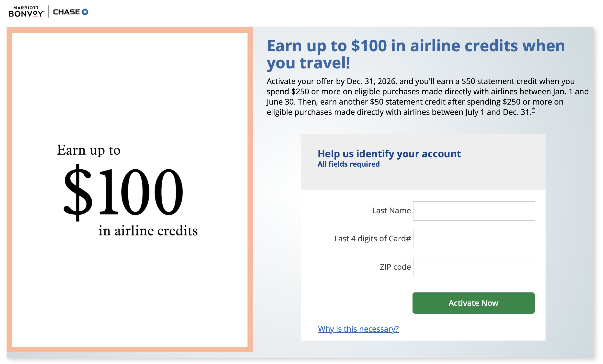Image resolution: width=603 pixels, height=364 pixels.
Task: Click the "Help us identify your account" heading
Action: [x=389, y=154]
